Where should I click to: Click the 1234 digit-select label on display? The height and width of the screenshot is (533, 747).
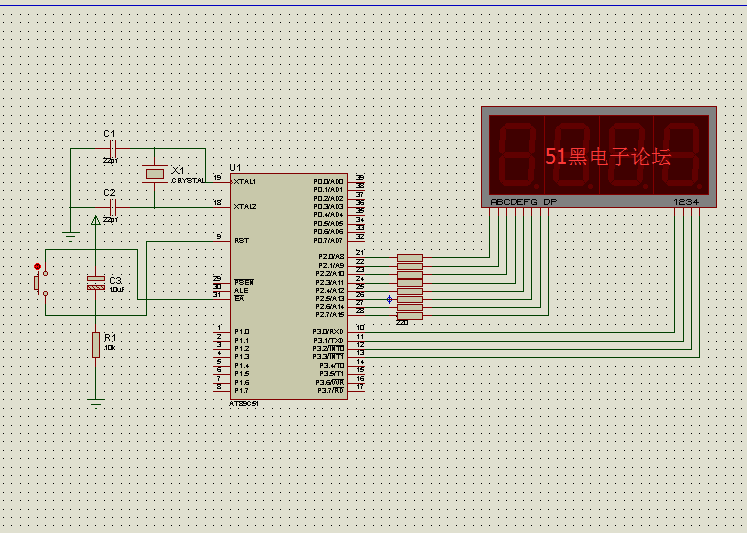click(x=686, y=202)
